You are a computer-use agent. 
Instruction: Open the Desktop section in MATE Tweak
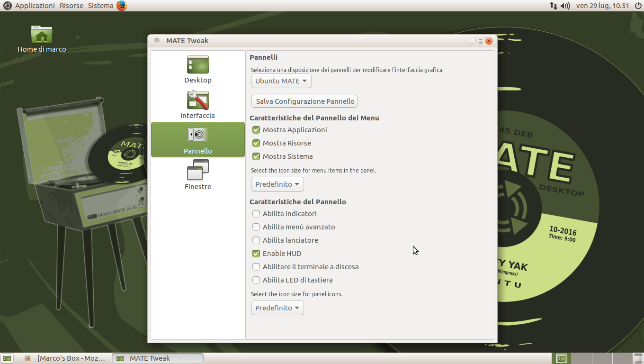click(198, 69)
